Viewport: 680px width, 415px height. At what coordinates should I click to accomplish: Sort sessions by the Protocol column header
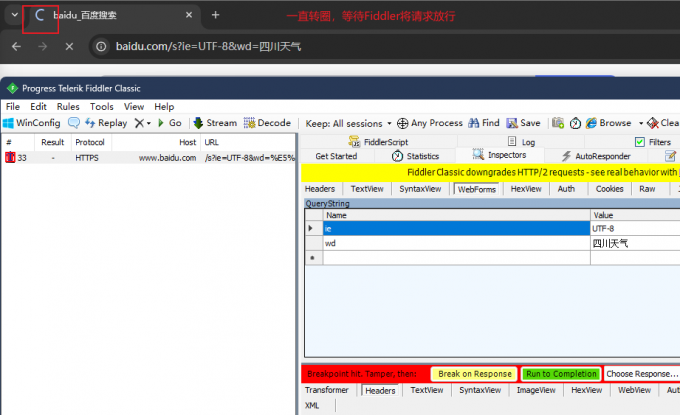[x=90, y=142]
